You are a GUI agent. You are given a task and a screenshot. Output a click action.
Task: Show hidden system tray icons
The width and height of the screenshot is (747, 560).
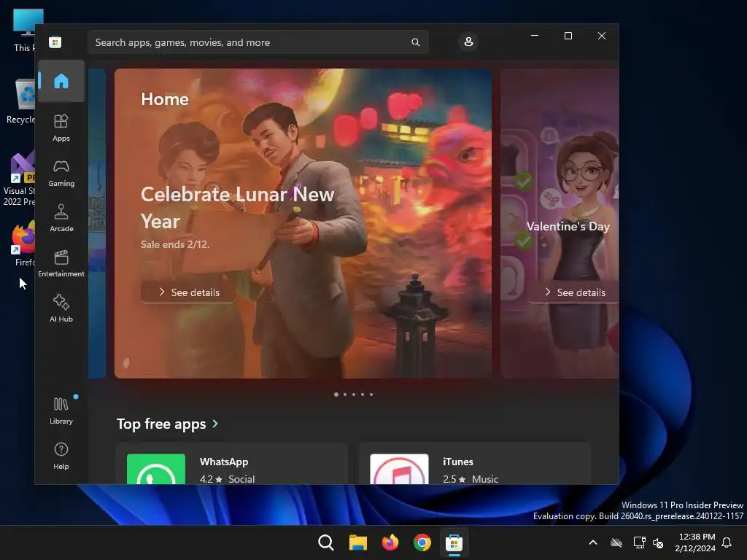[593, 542]
